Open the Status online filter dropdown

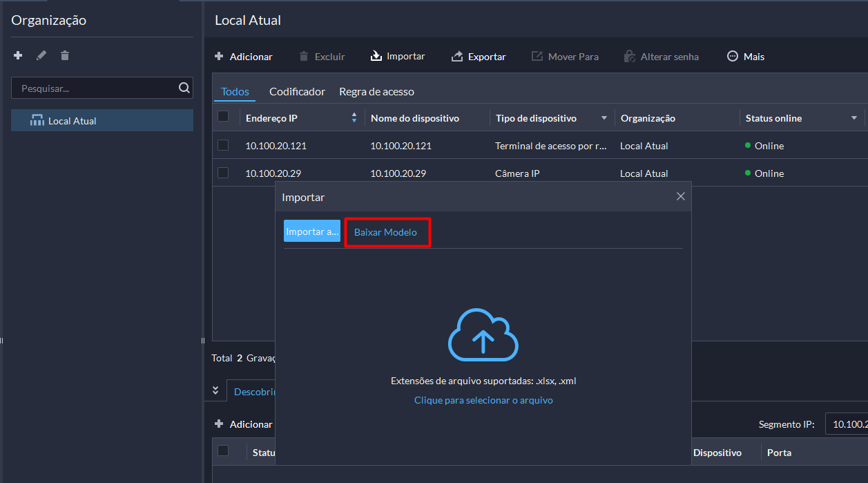(853, 118)
